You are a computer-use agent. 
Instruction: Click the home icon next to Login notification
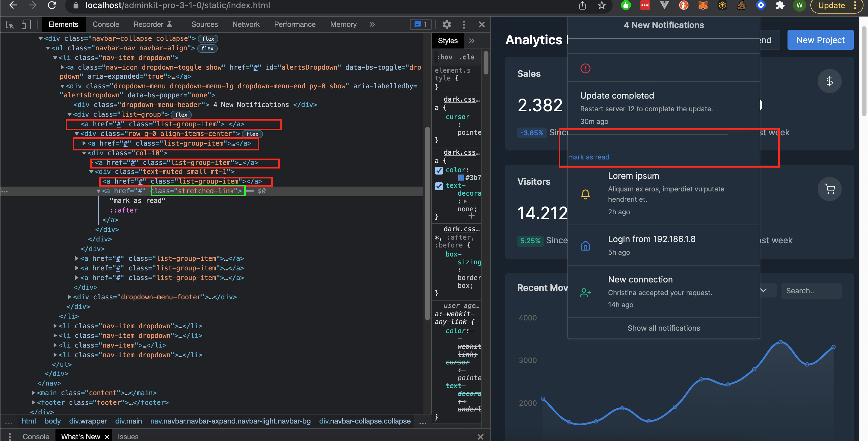585,246
